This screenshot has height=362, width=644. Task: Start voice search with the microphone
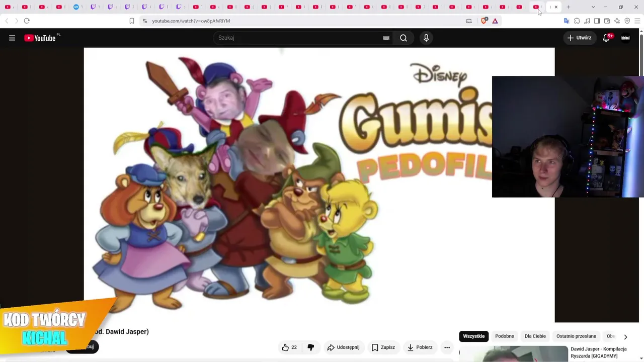click(426, 38)
